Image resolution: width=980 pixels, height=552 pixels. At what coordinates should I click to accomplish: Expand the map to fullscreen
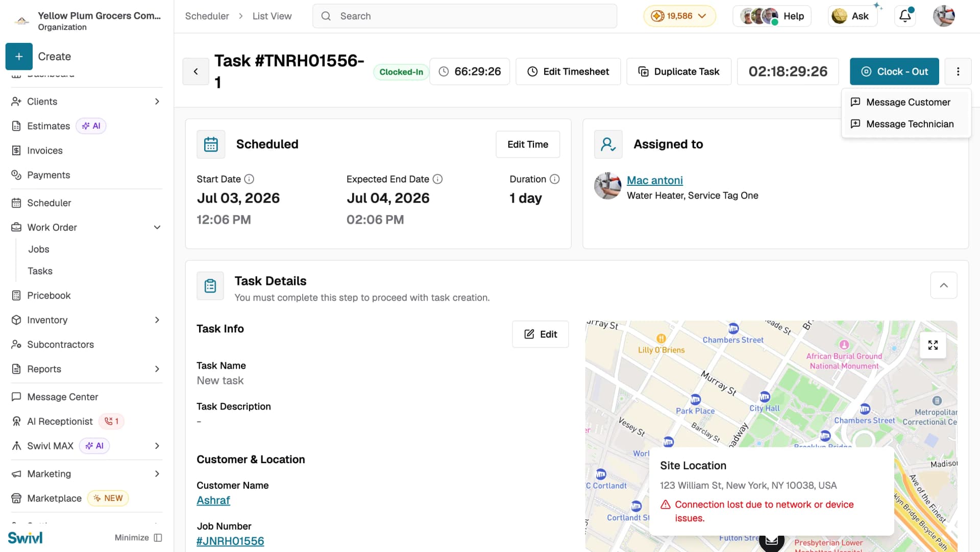click(x=933, y=345)
